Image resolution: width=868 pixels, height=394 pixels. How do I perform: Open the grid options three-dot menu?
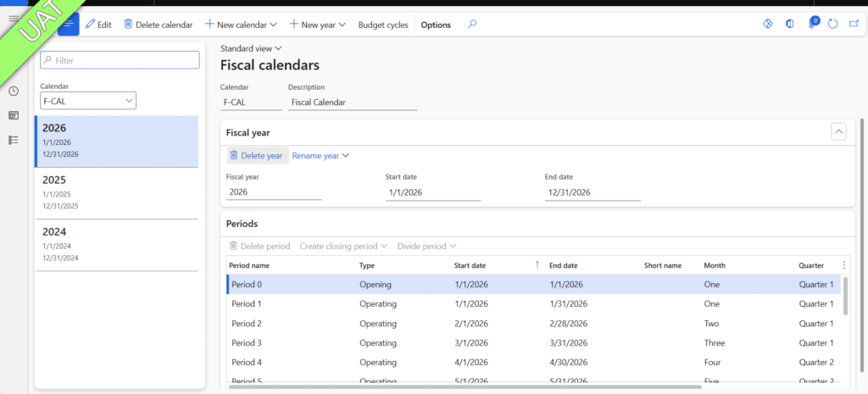tap(843, 265)
